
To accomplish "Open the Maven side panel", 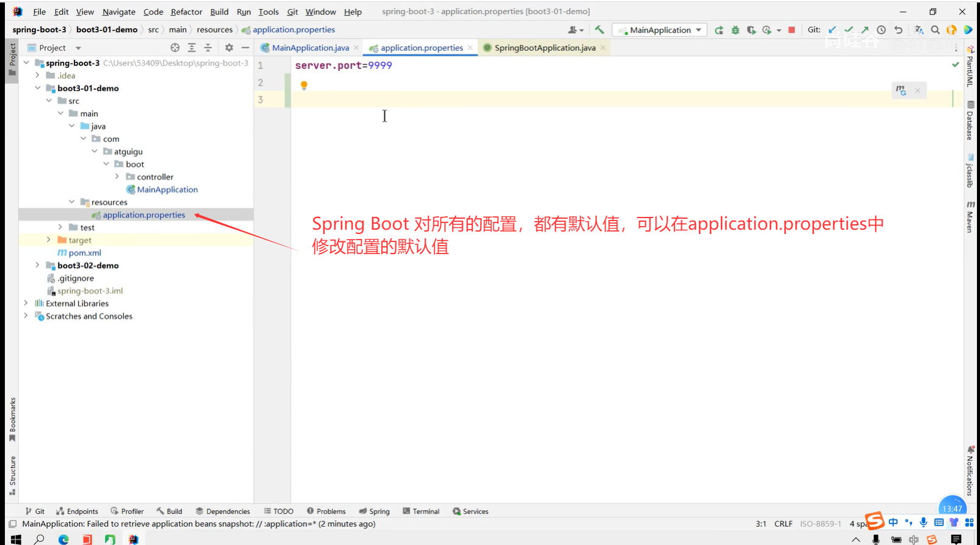I will (970, 216).
